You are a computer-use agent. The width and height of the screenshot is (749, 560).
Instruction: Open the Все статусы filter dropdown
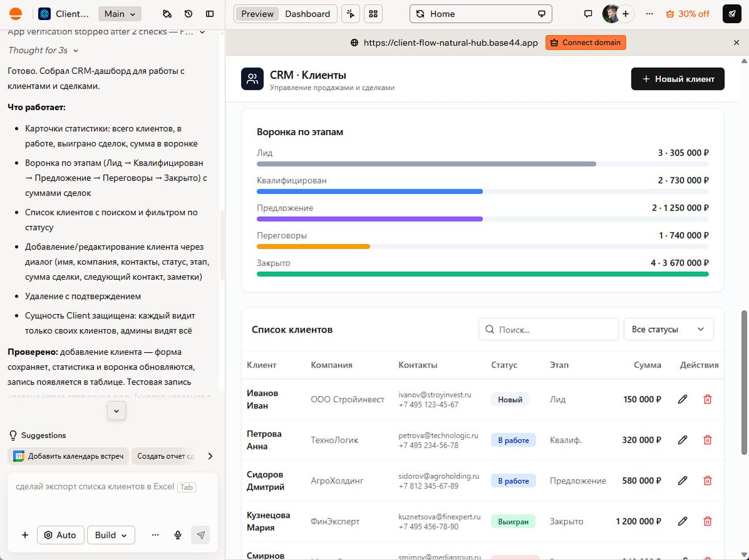point(668,329)
